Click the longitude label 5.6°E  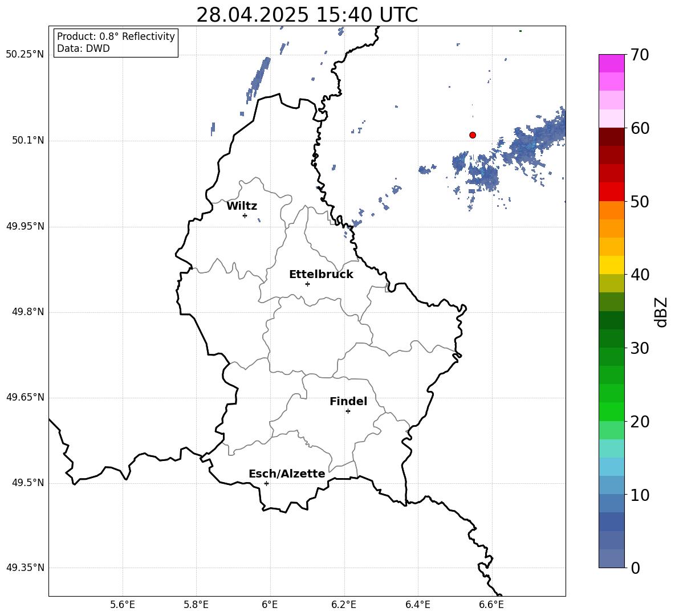[x=123, y=605]
